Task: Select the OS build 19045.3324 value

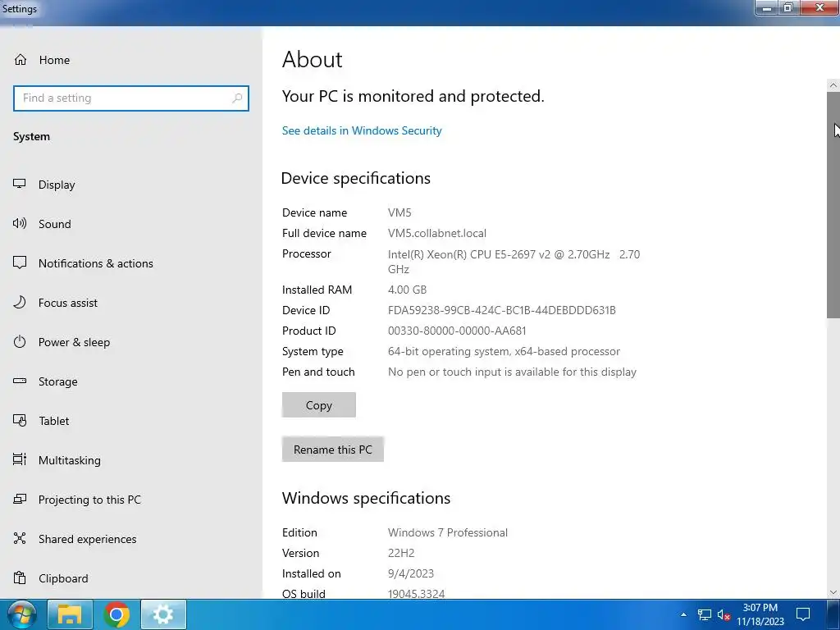Action: 416,594
